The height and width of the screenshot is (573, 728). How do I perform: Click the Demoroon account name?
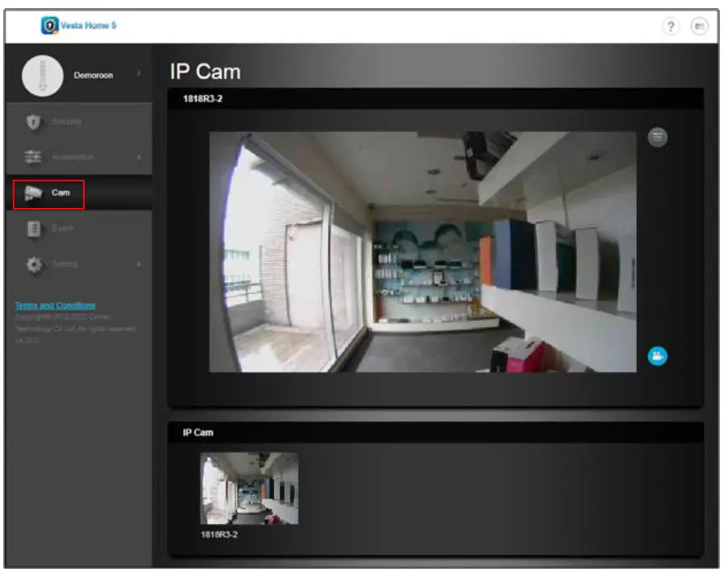tap(94, 76)
